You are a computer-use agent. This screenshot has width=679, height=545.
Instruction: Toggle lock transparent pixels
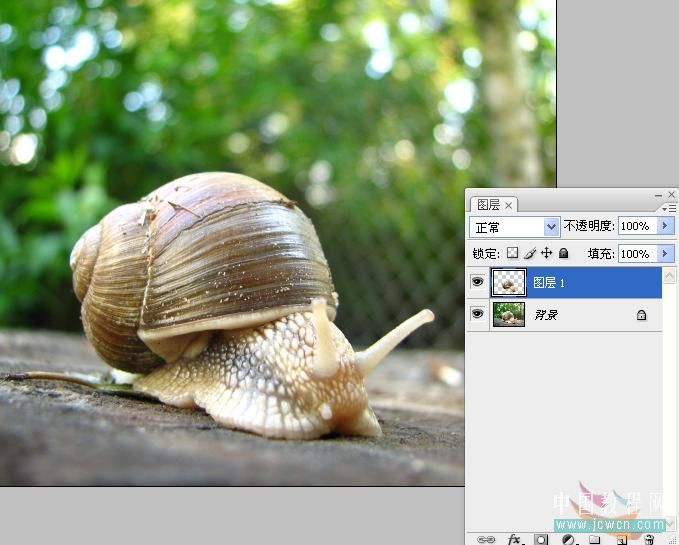513,254
